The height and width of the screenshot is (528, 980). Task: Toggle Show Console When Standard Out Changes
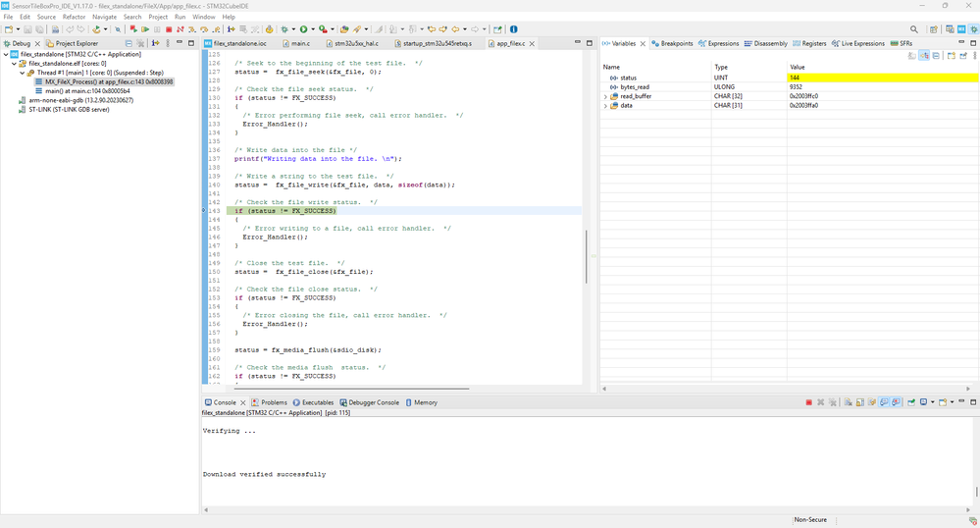coord(885,402)
